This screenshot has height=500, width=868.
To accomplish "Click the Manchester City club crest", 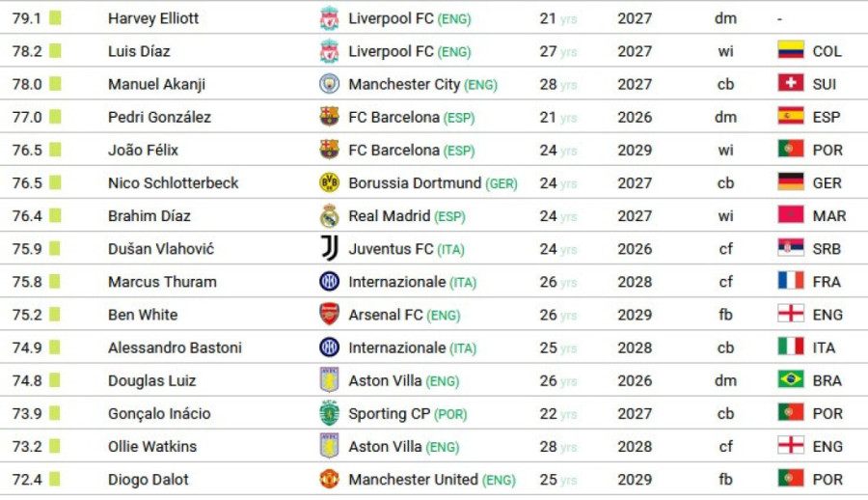I will pos(329,84).
